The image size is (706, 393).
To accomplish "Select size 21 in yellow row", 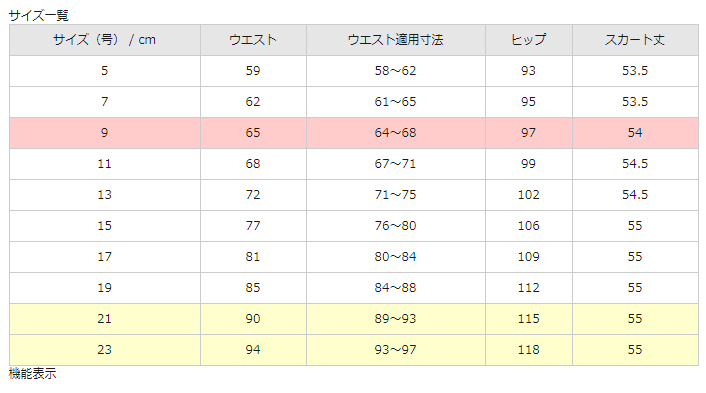I will click(104, 319).
